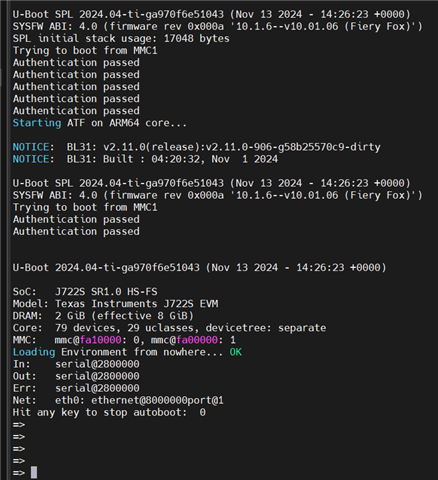Click the first '=>' prompt line
The width and height of the screenshot is (438, 480).
[x=19, y=425]
